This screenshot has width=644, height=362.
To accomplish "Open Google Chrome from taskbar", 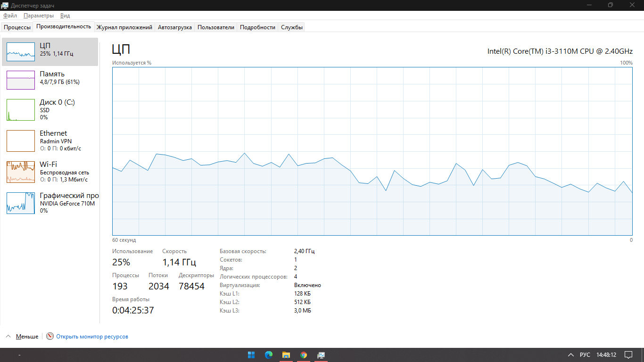I will pos(304,354).
